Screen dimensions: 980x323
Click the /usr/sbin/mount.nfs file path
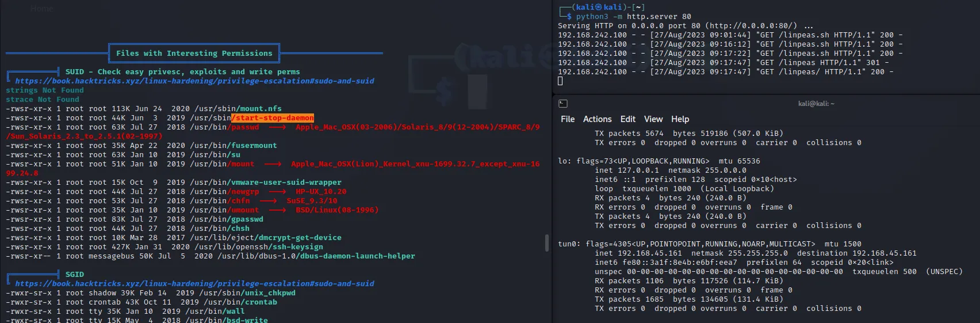(238, 109)
